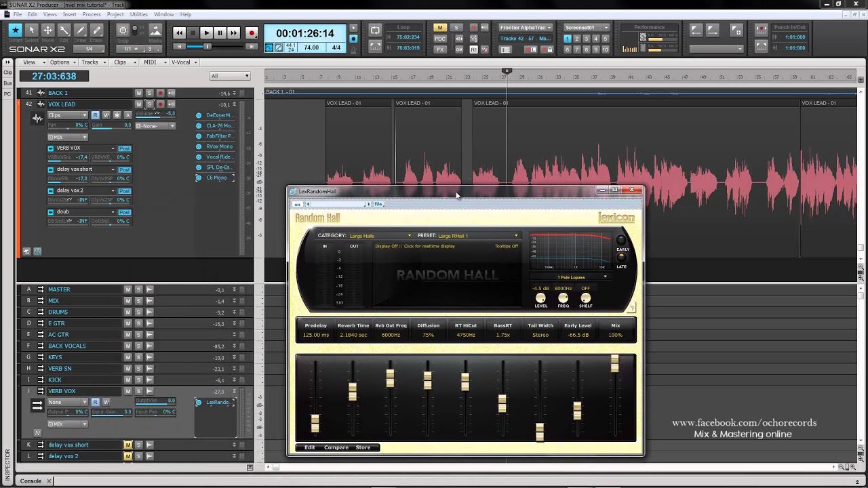Fast forward the transport
868x488 pixels.
233,33
